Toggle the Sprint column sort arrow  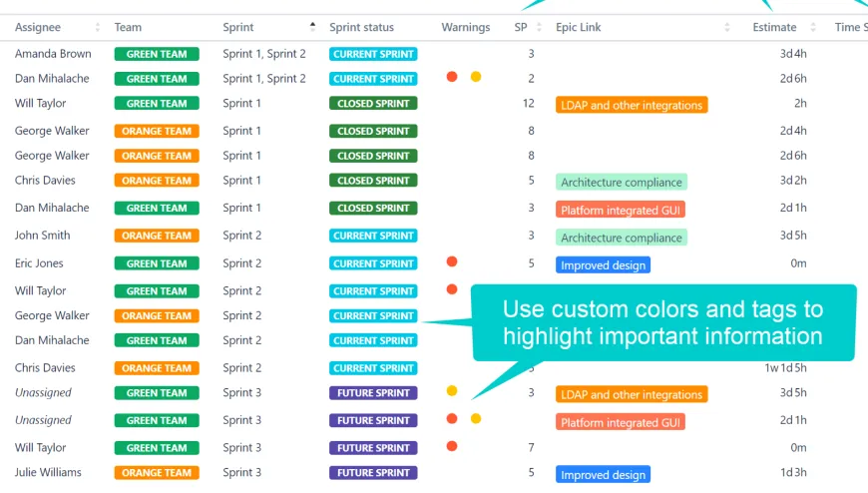(x=313, y=27)
